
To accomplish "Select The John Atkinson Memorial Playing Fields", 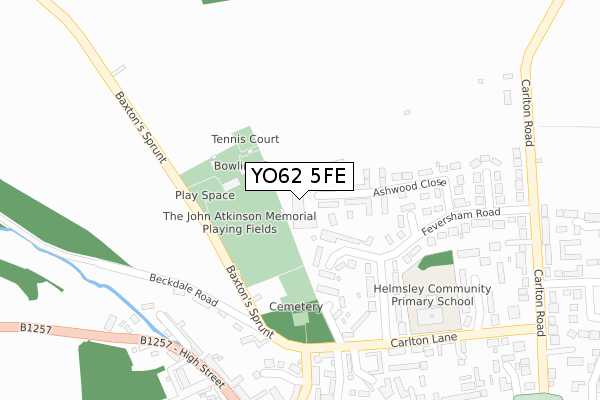I will point(240,222).
